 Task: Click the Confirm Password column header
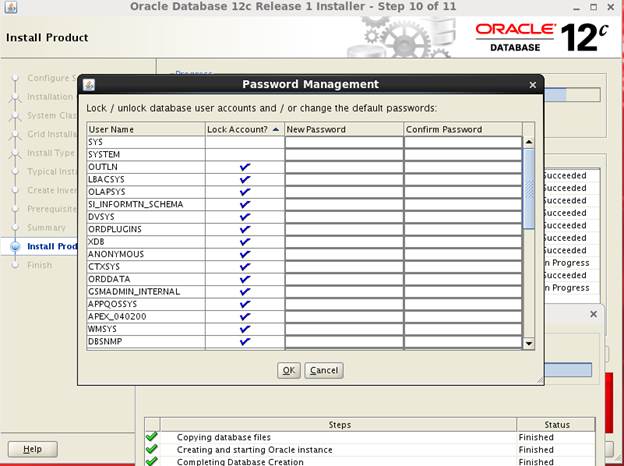tap(463, 129)
